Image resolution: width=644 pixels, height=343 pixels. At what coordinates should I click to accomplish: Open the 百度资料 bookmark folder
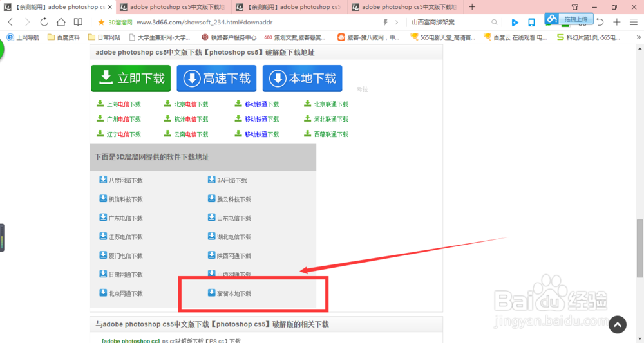(x=64, y=37)
